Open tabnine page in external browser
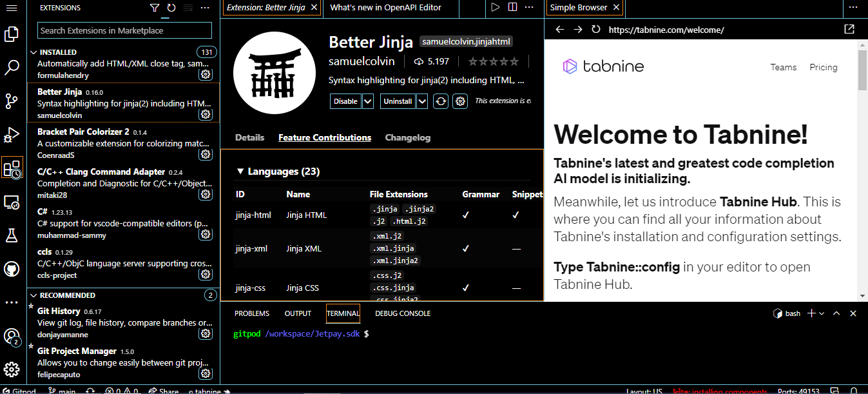The image size is (868, 394). (849, 30)
